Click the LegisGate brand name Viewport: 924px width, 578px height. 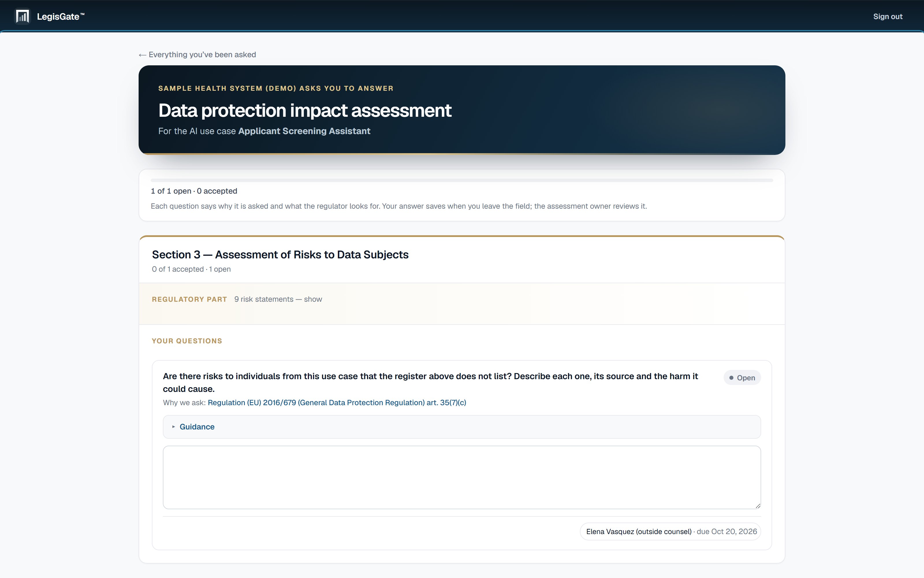pos(60,16)
